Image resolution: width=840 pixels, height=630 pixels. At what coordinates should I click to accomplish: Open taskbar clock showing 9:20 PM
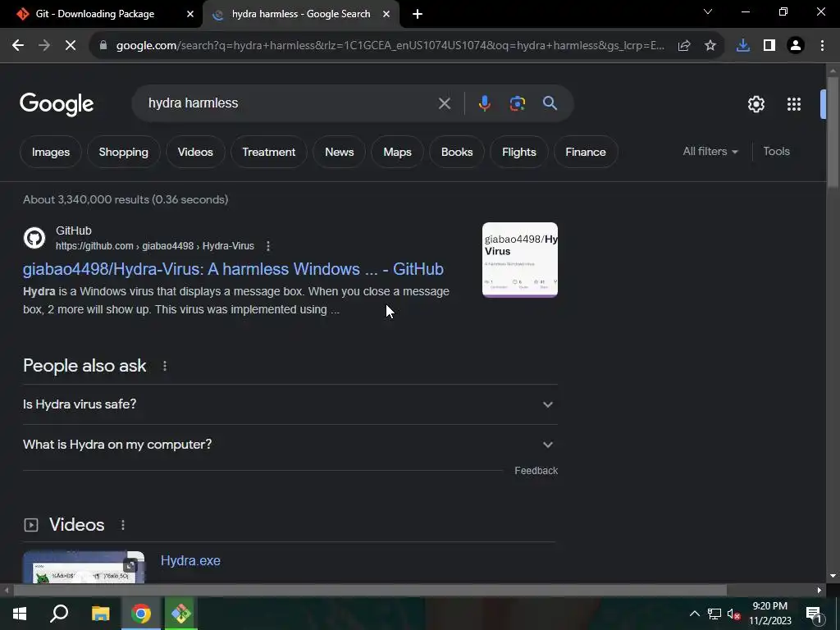tap(769, 614)
